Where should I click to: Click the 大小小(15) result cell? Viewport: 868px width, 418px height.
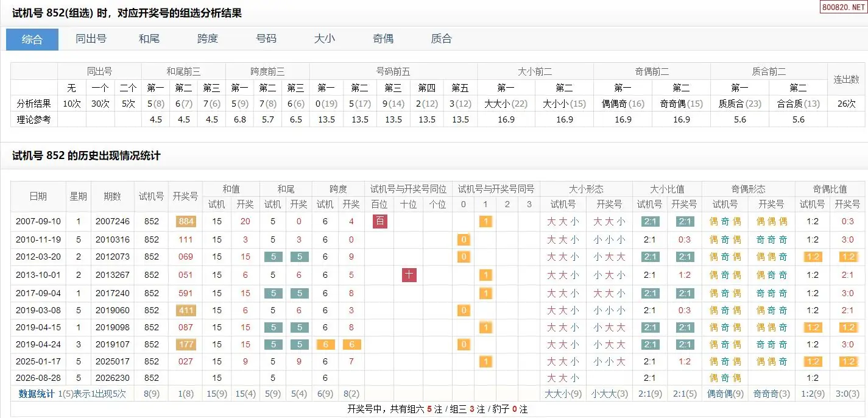(564, 104)
